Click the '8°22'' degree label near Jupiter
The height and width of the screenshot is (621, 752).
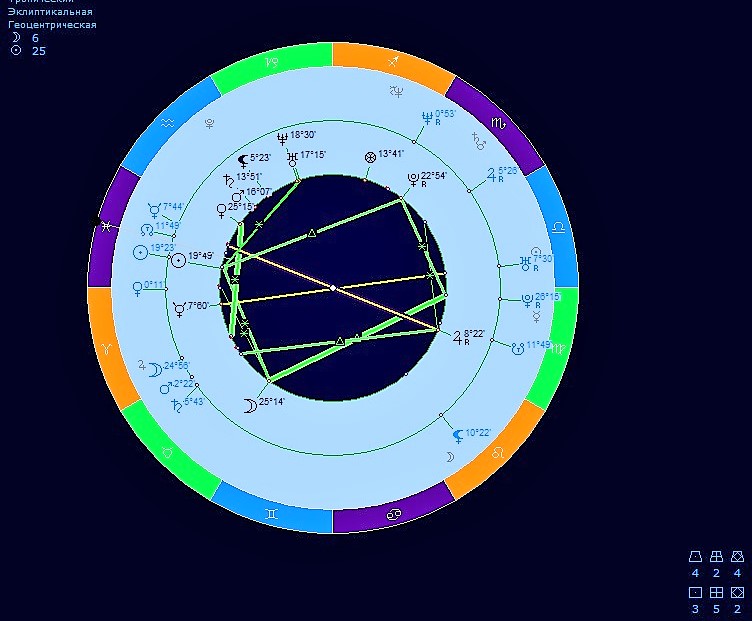click(x=474, y=333)
